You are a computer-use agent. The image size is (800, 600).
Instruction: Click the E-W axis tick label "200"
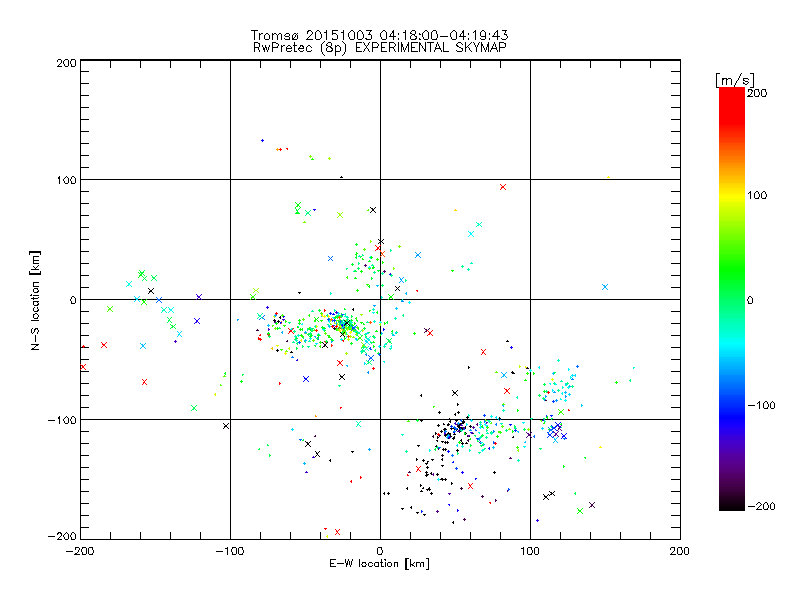point(680,551)
